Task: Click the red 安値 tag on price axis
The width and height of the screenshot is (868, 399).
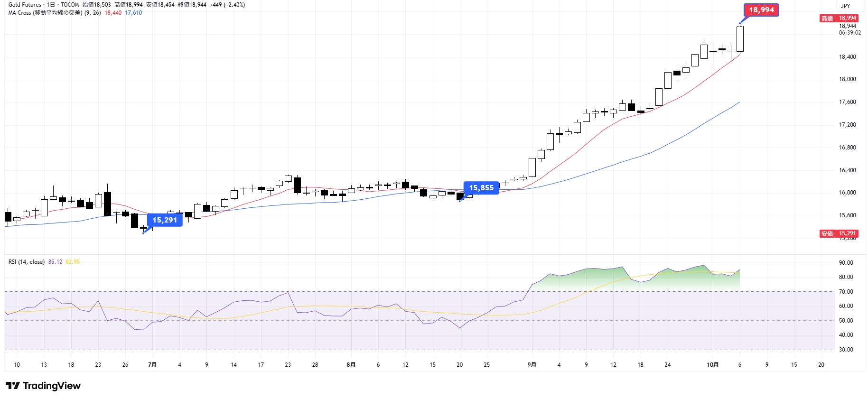Action: pos(827,233)
